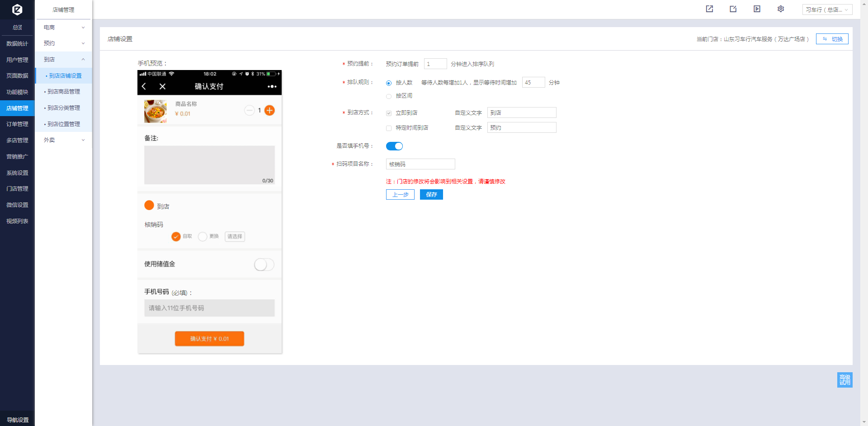This screenshot has width=868, height=426.
Task: Go to 用户管理 in the sidebar
Action: point(17,60)
